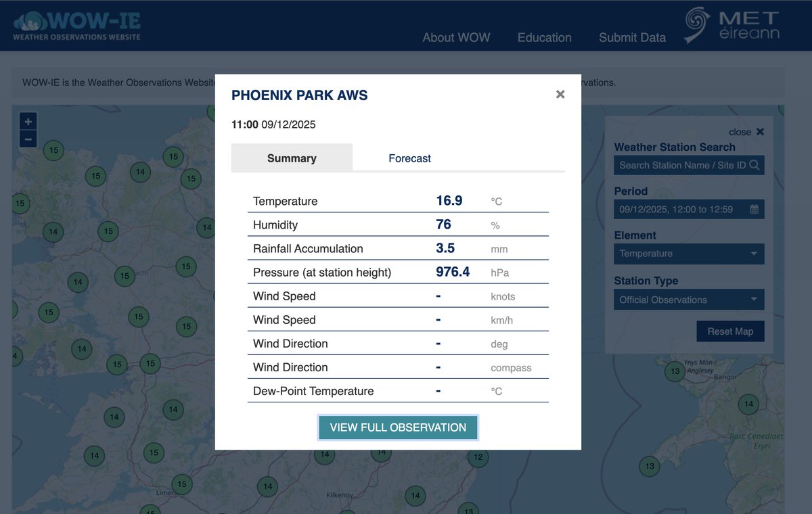This screenshot has width=812, height=514.
Task: Click the Rainfall Accumulation value 3.5
Action: click(445, 248)
